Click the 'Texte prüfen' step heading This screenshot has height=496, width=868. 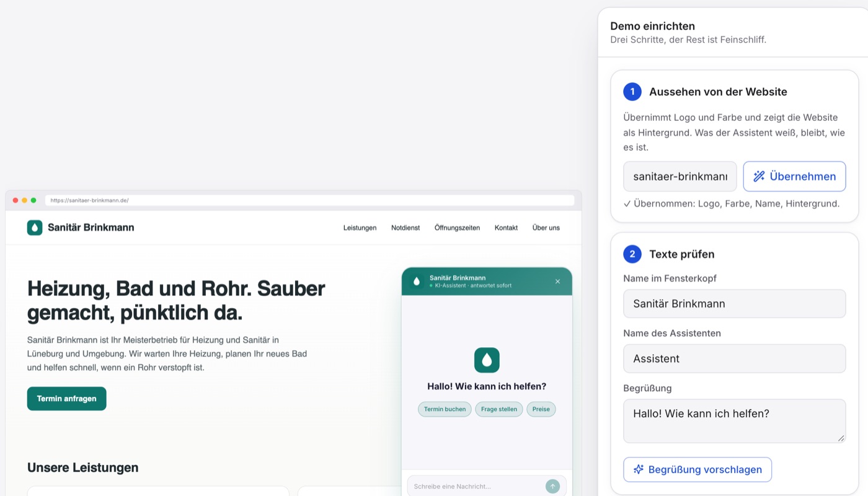[682, 254]
